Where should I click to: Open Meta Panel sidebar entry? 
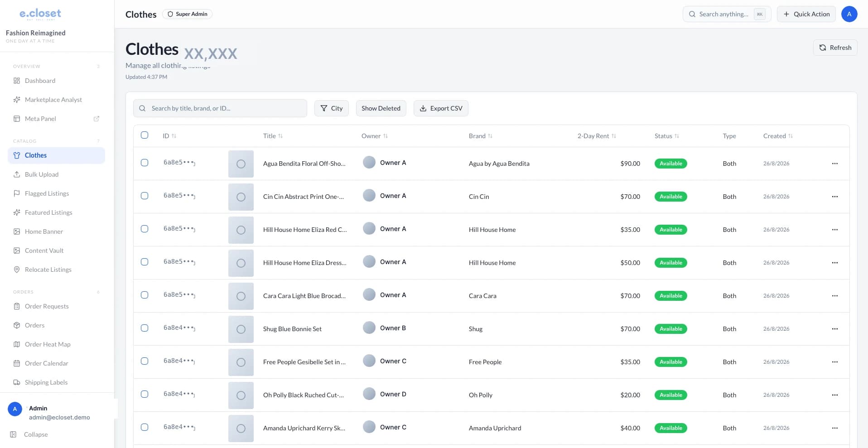(56, 119)
